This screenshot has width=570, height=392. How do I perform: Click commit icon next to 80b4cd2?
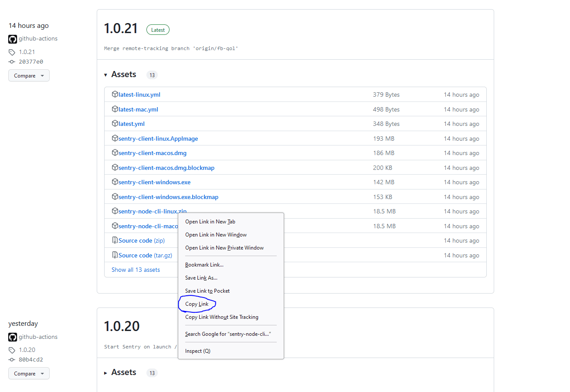point(12,360)
